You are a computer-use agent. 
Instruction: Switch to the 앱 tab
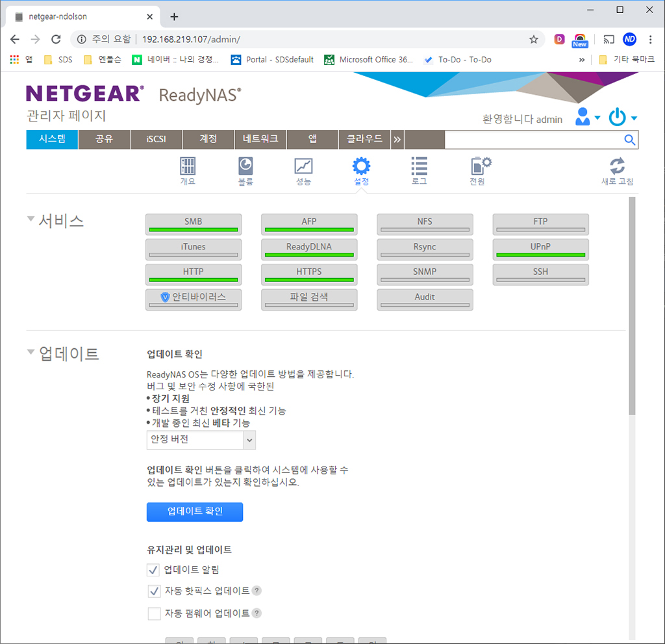pyautogui.click(x=312, y=140)
